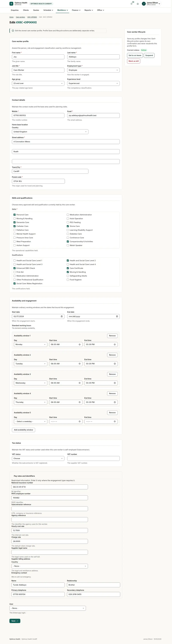Open the clock picker for window 5 End time
The image size is (172, 644).
click(x=115, y=421)
